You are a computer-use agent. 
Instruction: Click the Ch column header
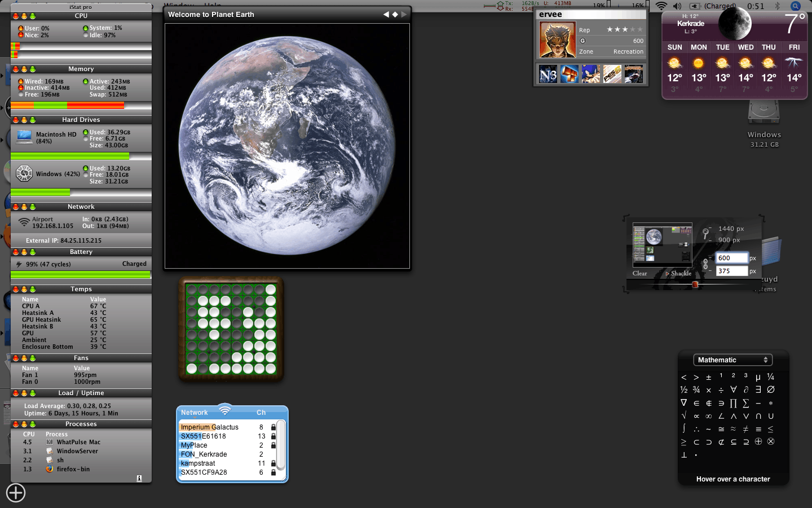click(x=261, y=413)
